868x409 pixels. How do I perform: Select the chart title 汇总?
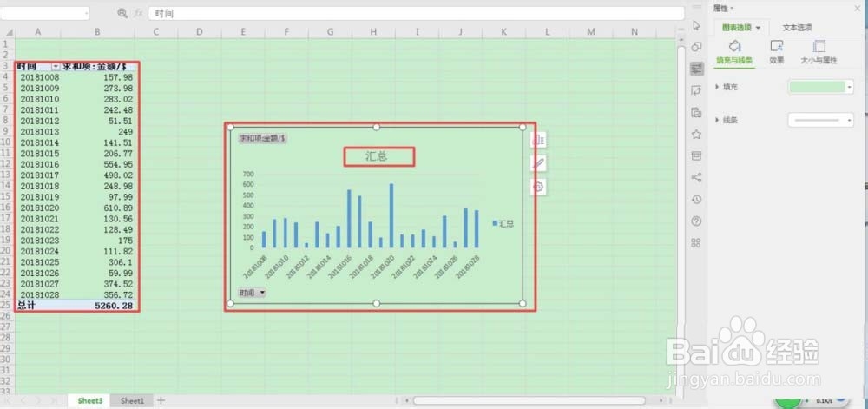[377, 156]
